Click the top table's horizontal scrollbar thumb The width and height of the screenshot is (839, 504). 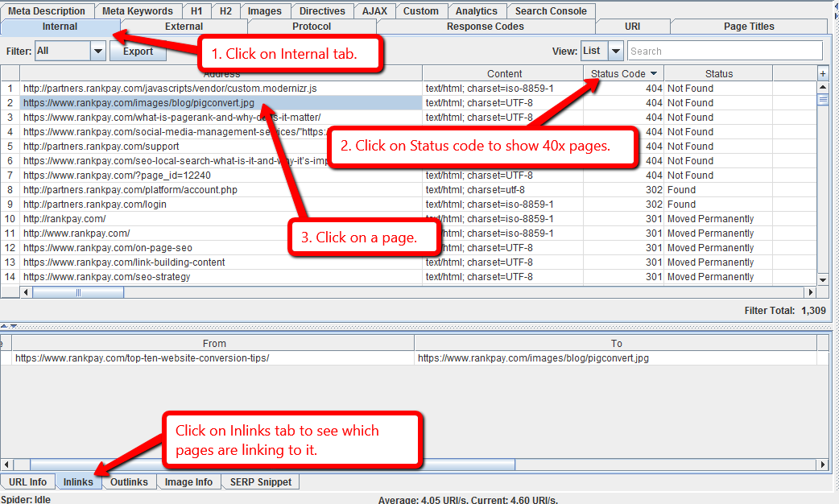[x=78, y=292]
